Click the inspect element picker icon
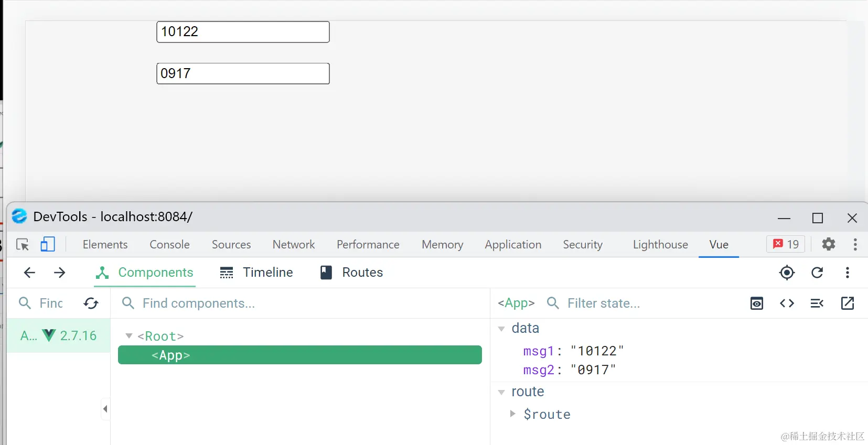This screenshot has height=445, width=868. click(23, 245)
